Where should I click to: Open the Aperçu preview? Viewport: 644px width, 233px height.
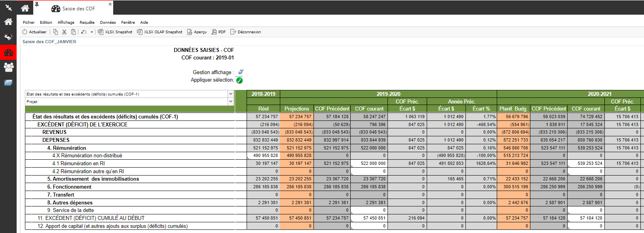click(x=197, y=32)
